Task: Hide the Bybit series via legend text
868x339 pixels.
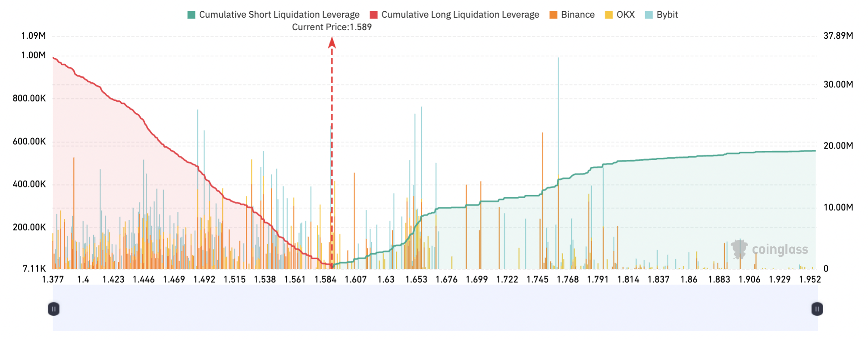Action: coord(667,15)
